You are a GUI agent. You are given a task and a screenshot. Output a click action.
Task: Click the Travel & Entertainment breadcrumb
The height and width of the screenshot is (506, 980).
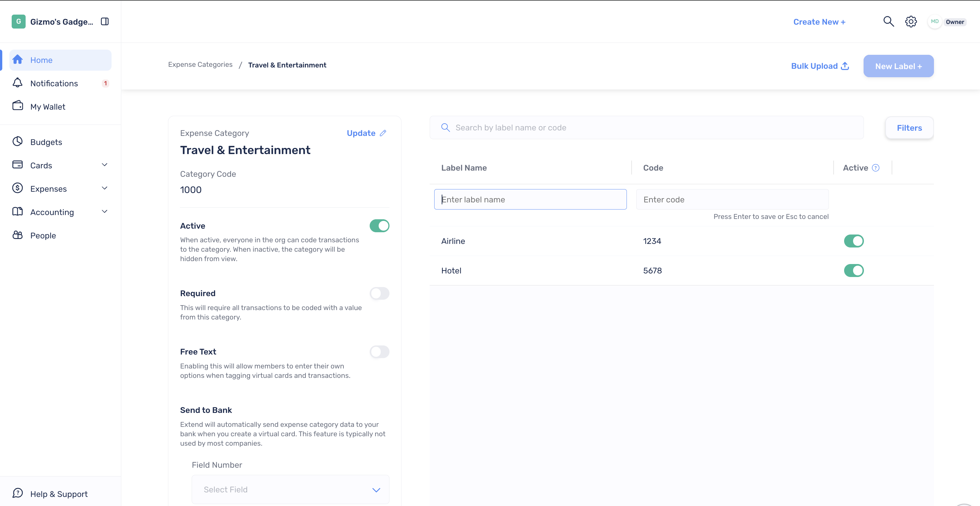[287, 65]
